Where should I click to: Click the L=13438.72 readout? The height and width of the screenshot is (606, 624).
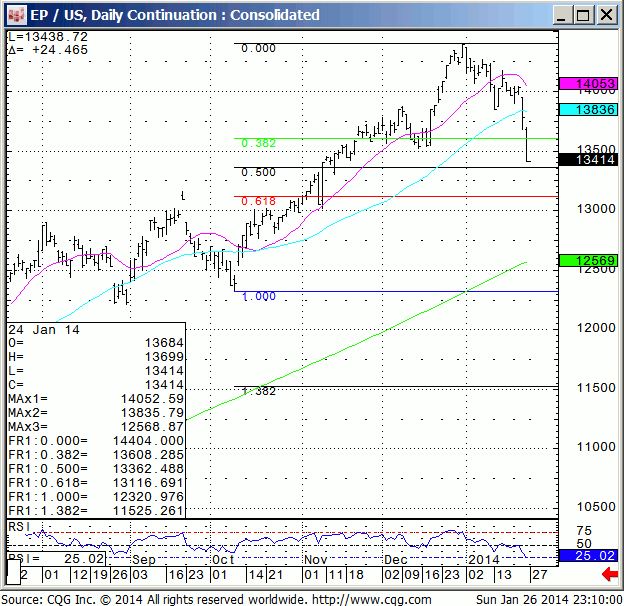(x=48, y=37)
